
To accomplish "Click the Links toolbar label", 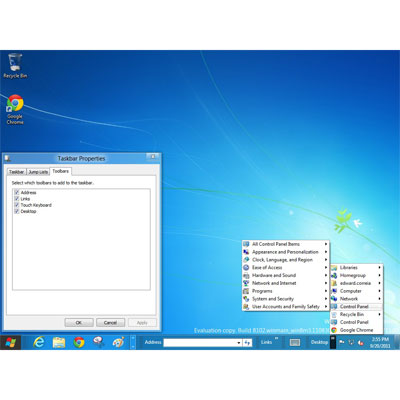I will [266, 342].
